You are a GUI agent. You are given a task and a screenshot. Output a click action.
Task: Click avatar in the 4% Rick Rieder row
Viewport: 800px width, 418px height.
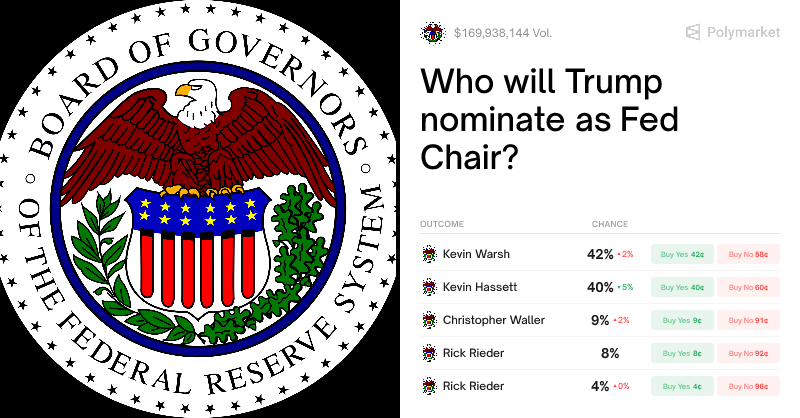[430, 386]
